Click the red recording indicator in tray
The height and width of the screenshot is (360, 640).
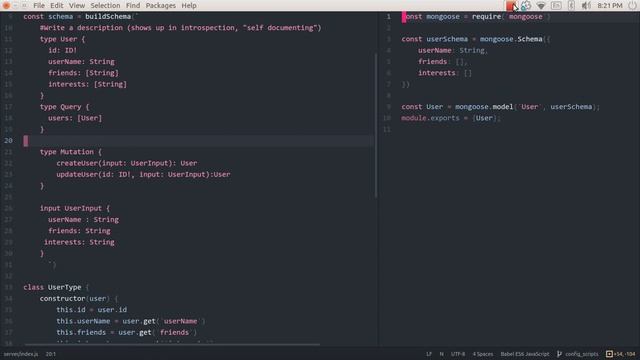coord(510,6)
